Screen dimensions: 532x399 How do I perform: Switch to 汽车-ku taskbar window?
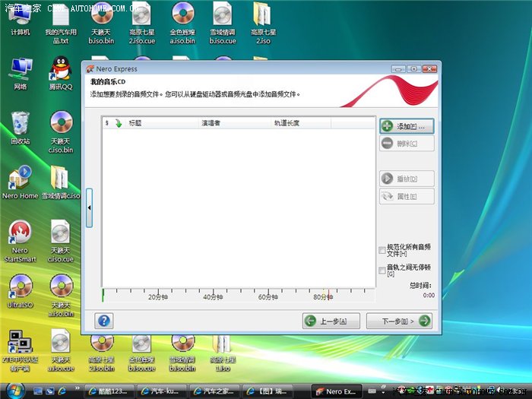[161, 391]
